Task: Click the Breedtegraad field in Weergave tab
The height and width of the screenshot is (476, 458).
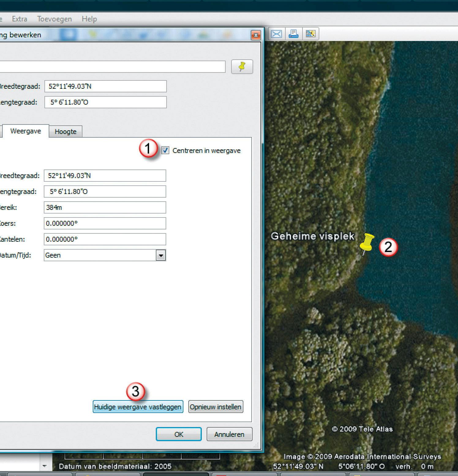Action: click(x=105, y=176)
